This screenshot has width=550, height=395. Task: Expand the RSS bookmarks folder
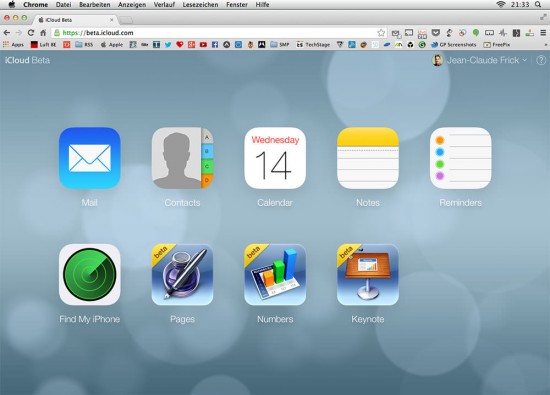pyautogui.click(x=84, y=45)
